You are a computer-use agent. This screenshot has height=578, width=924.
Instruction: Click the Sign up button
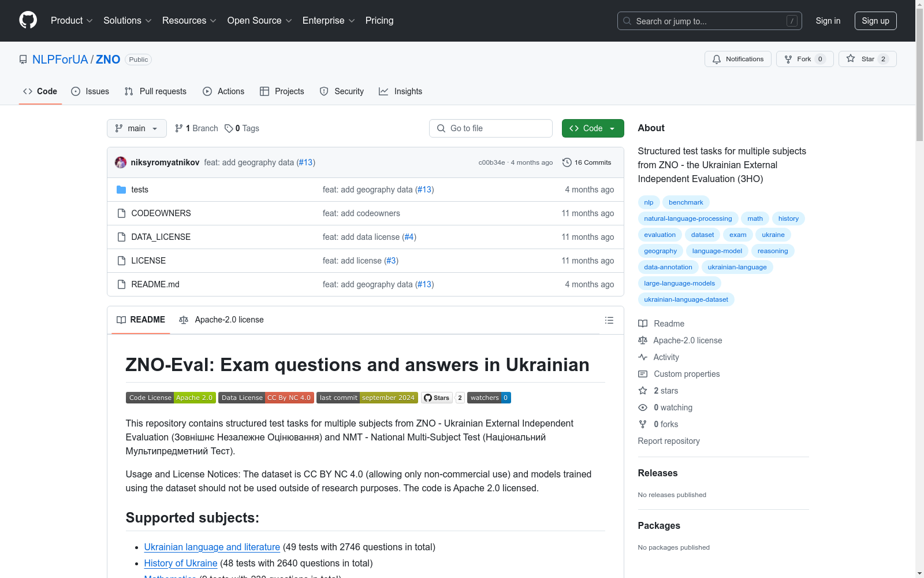pos(875,21)
